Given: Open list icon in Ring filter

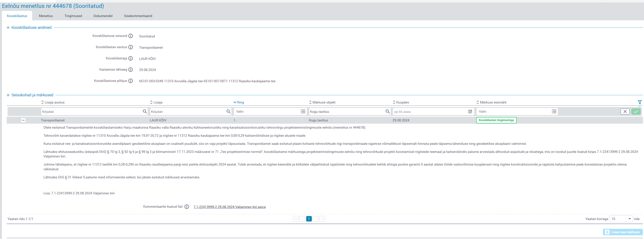Looking at the screenshot, I should point(303,111).
